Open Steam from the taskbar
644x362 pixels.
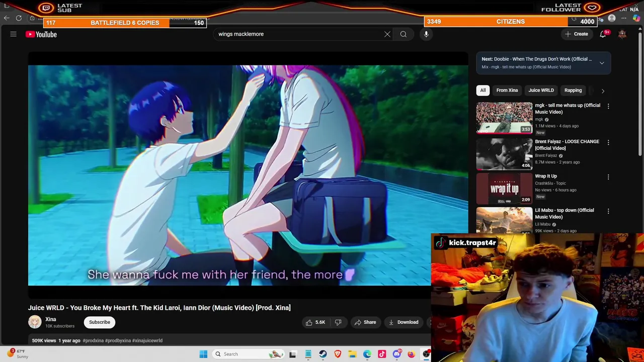click(323, 354)
